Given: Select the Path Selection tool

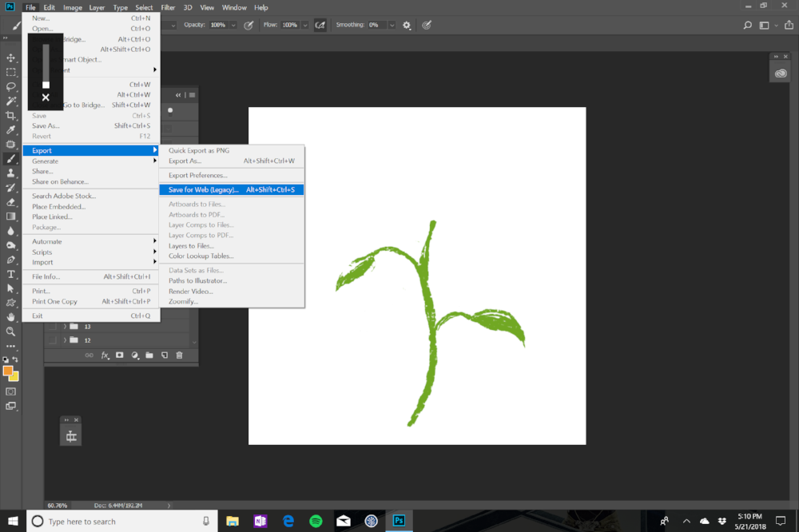Looking at the screenshot, I should 10,288.
